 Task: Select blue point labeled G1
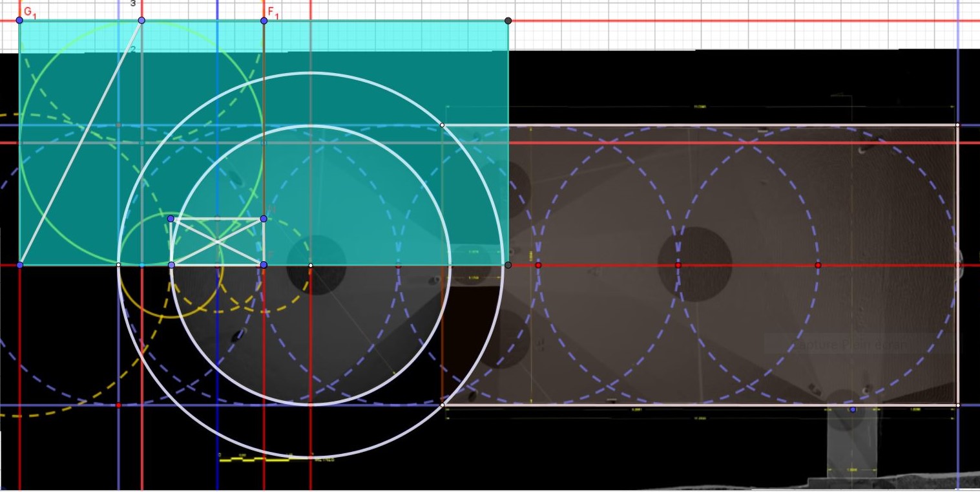(x=19, y=21)
